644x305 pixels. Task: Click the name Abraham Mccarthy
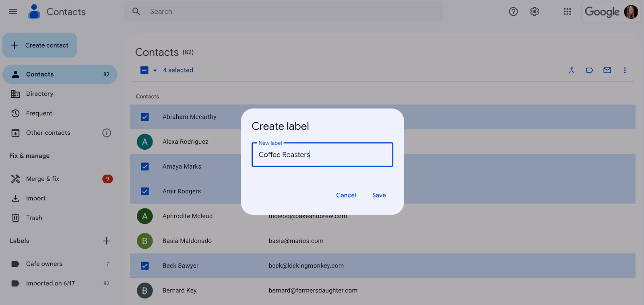point(190,117)
